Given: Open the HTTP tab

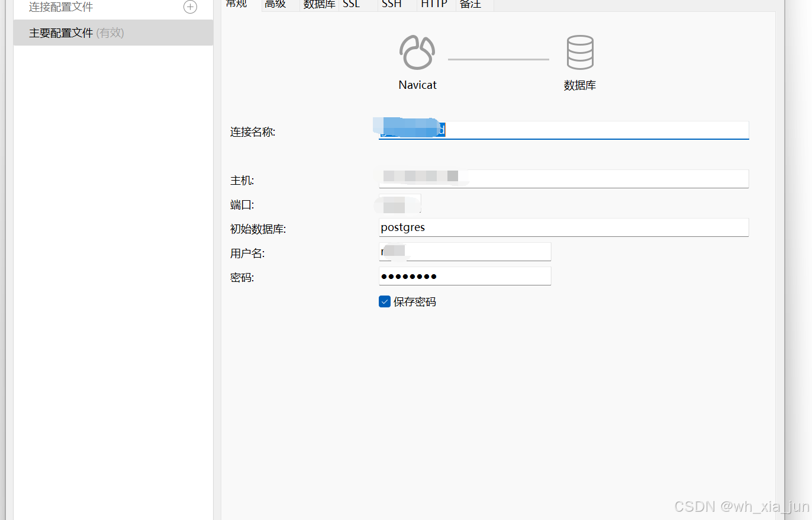Looking at the screenshot, I should 433,4.
